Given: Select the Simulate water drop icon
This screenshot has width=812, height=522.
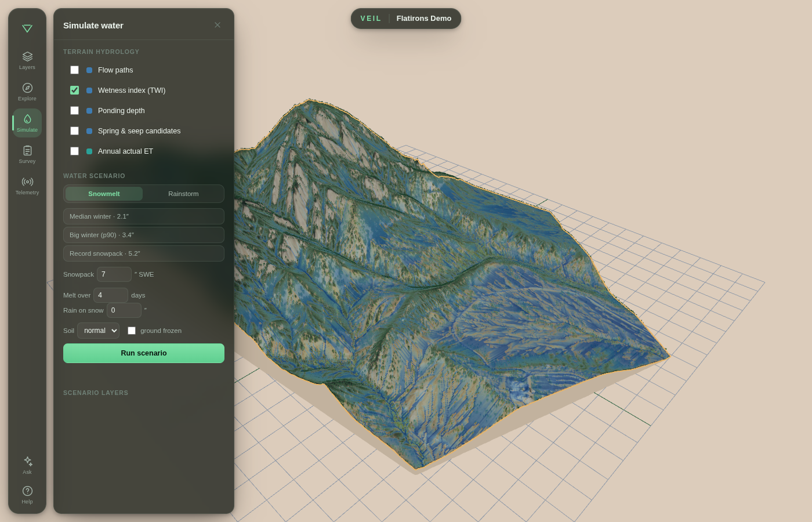Looking at the screenshot, I should pos(27,123).
